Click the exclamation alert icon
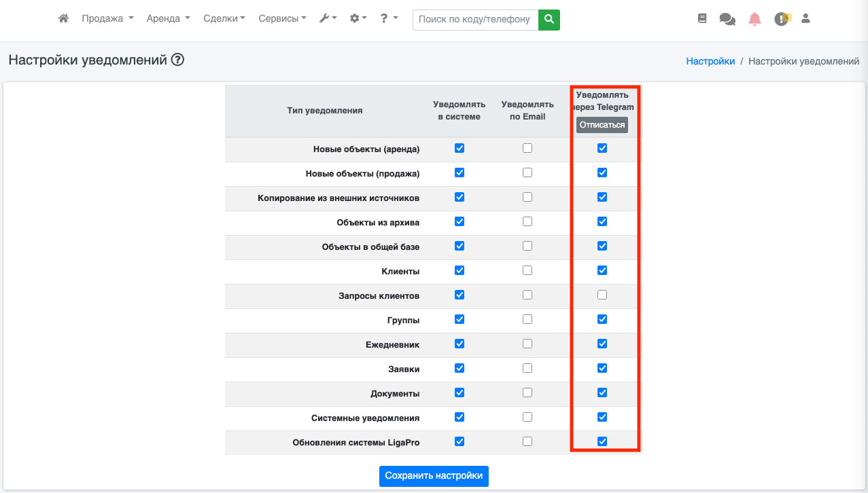The image size is (868, 493). [x=782, y=20]
